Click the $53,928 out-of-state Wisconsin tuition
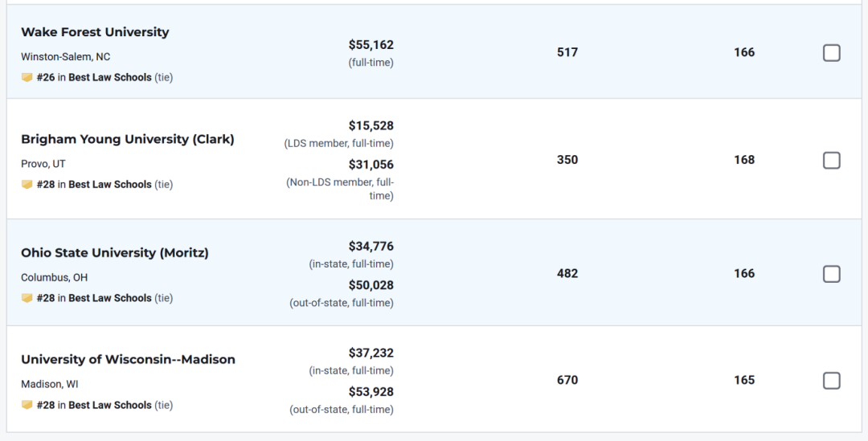The width and height of the screenshot is (868, 441). [x=371, y=392]
